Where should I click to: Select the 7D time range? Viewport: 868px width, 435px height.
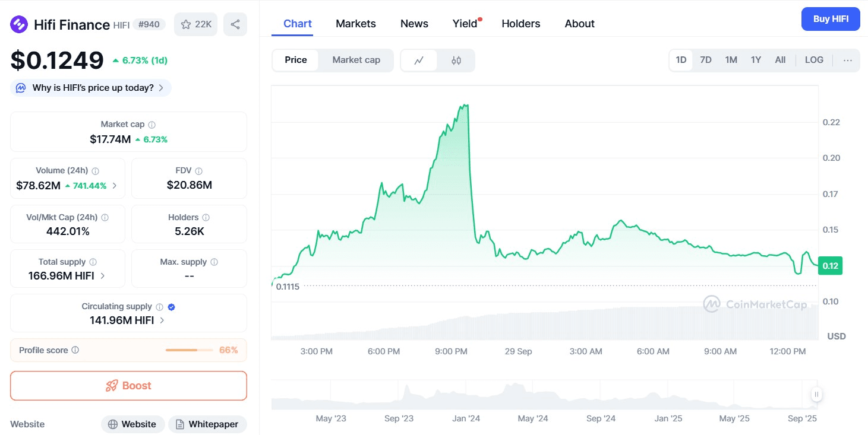(x=706, y=60)
